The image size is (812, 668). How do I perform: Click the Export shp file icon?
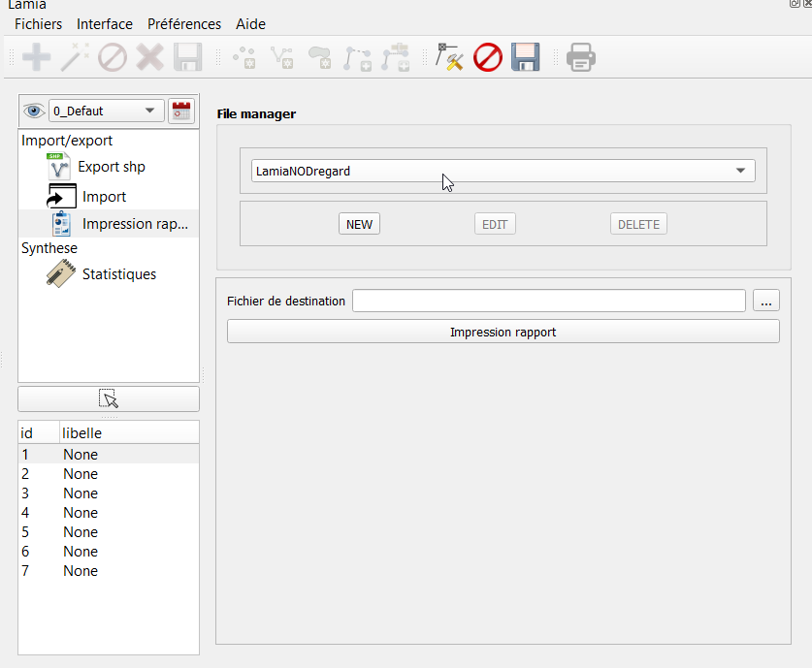pyautogui.click(x=58, y=167)
